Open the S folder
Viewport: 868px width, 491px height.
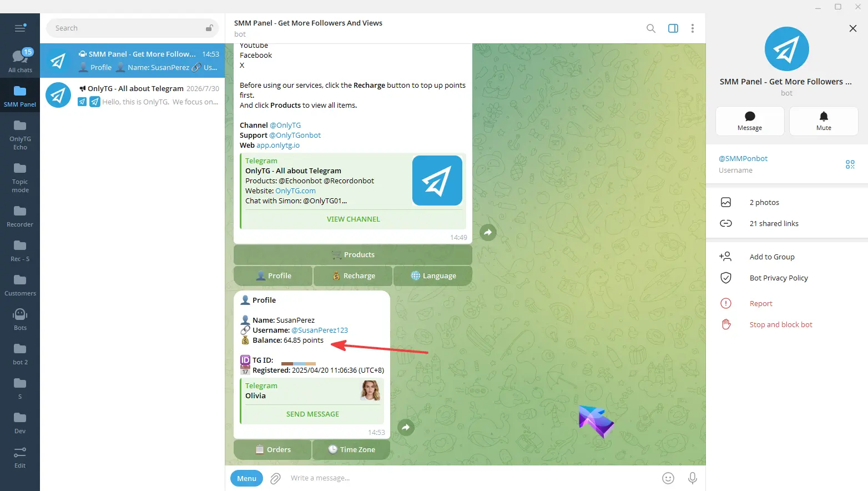20,388
